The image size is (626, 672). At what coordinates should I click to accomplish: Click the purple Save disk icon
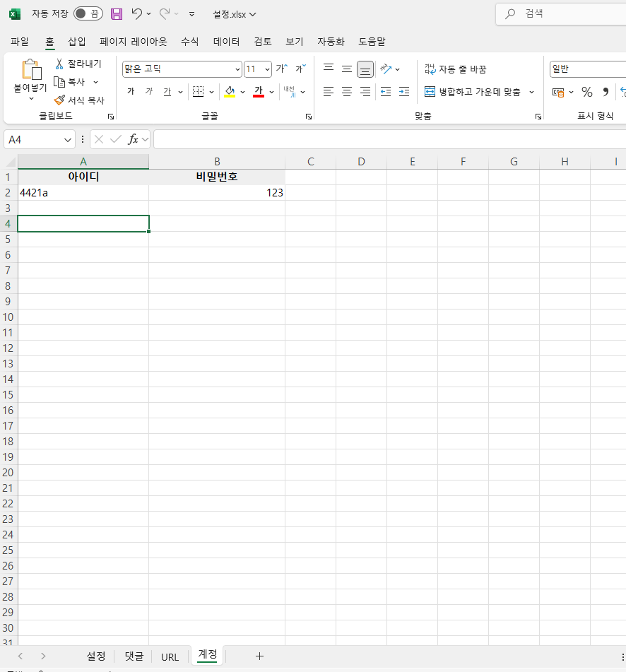click(117, 13)
